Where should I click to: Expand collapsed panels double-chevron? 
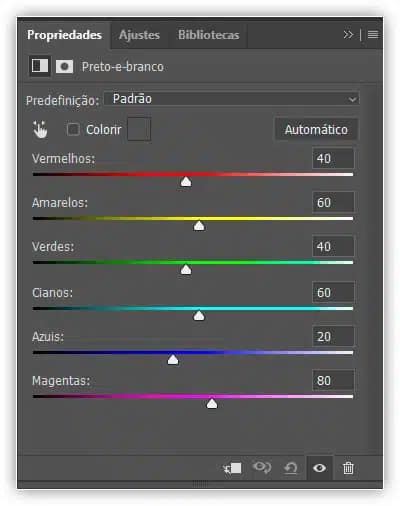348,34
